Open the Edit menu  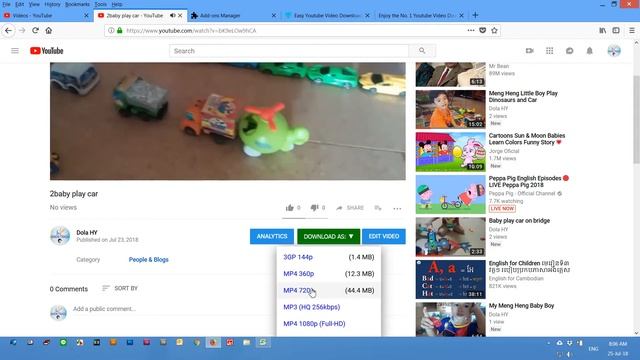click(20, 4)
